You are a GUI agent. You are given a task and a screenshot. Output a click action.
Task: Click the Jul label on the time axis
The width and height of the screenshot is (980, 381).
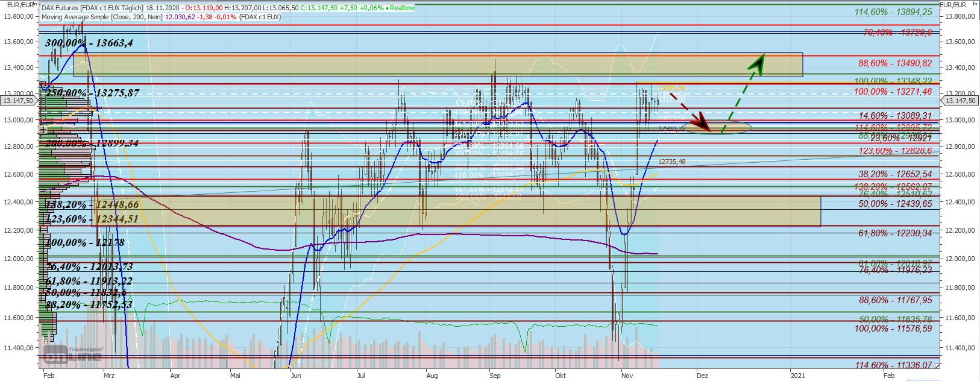tap(361, 375)
